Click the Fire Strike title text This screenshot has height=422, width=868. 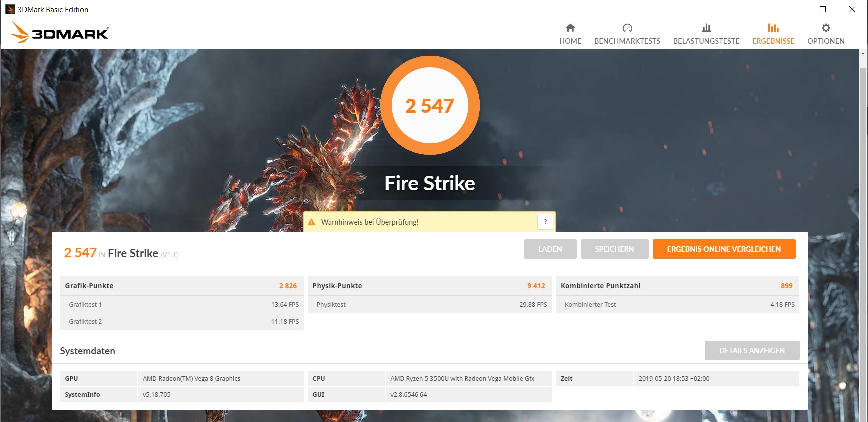click(x=429, y=183)
